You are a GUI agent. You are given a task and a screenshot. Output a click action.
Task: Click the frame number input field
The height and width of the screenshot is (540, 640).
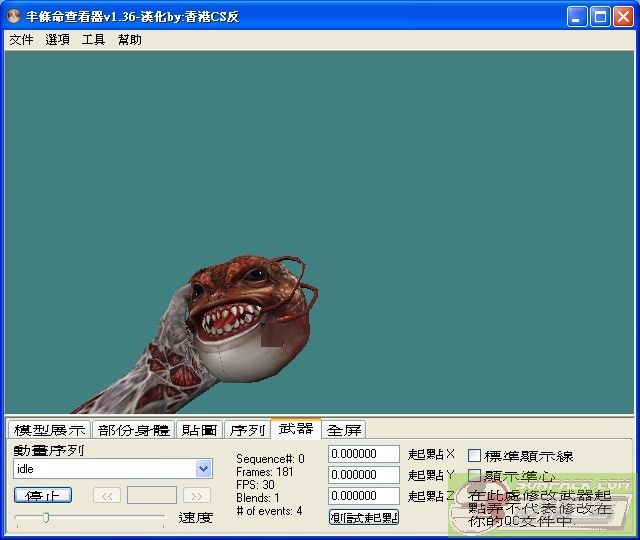tap(152, 495)
